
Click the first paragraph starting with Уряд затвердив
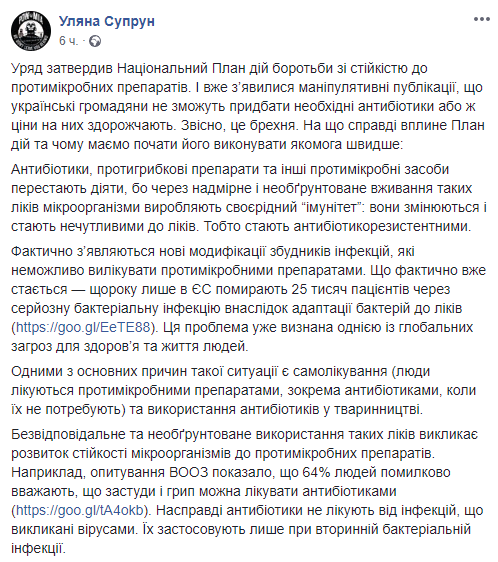[248, 106]
